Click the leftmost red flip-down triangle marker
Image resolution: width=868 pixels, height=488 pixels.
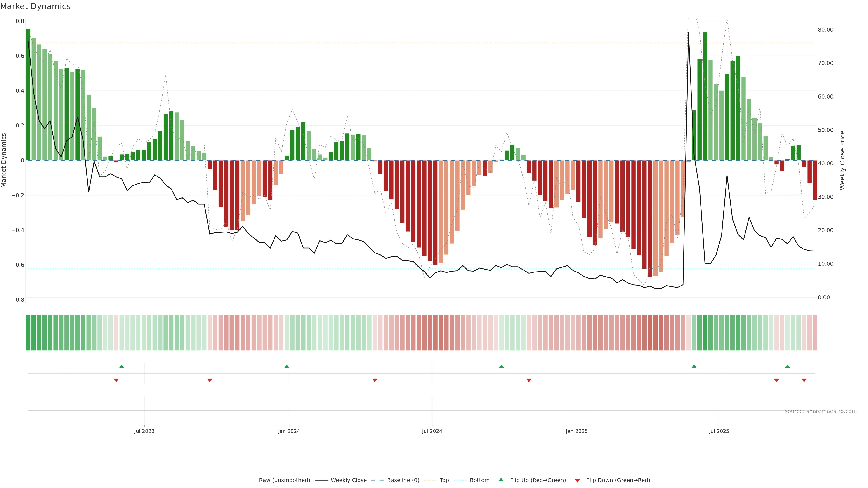click(116, 380)
